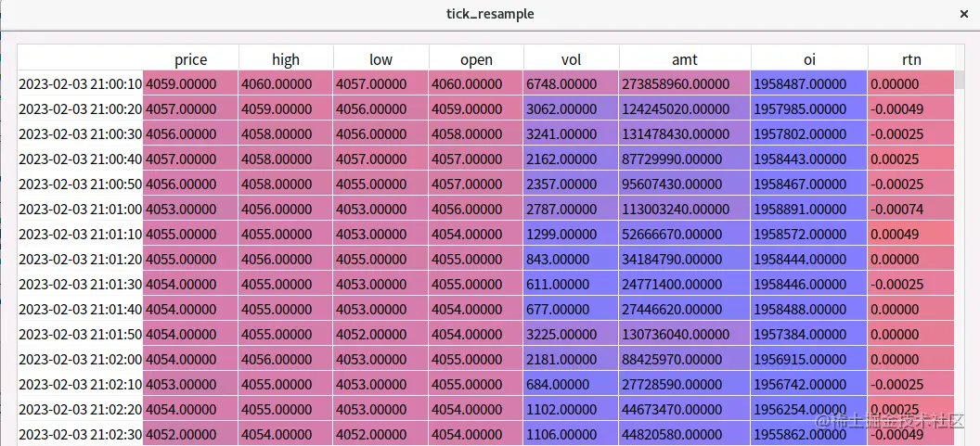The image size is (980, 446).
Task: Select the oi column header
Action: pyautogui.click(x=809, y=58)
